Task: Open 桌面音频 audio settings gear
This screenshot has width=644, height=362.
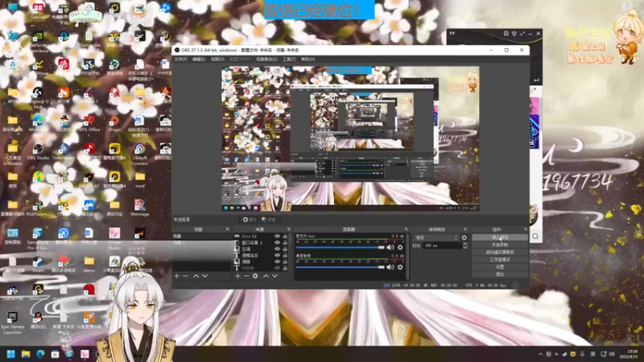Action: 400,267
